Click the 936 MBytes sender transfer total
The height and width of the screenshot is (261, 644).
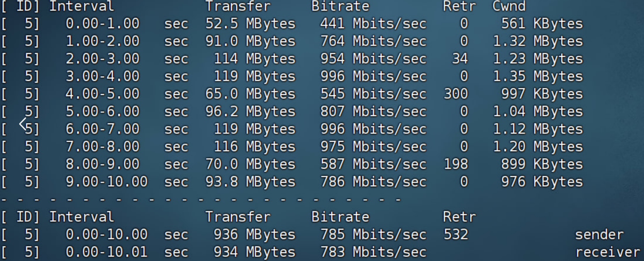coord(254,234)
